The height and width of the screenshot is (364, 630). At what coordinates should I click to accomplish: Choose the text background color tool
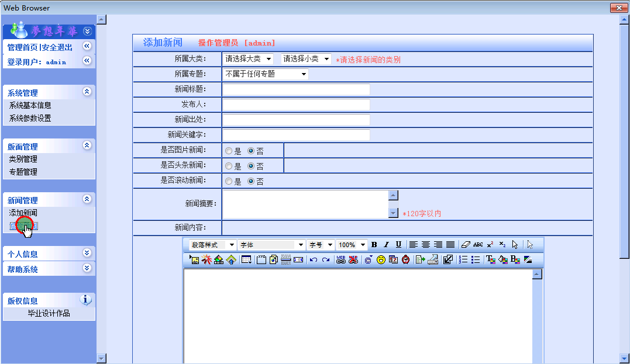click(x=515, y=259)
